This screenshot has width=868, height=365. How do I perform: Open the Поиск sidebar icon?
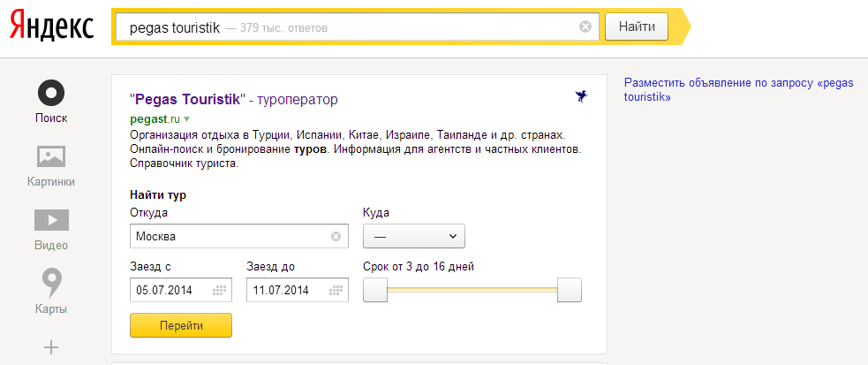pos(51,92)
